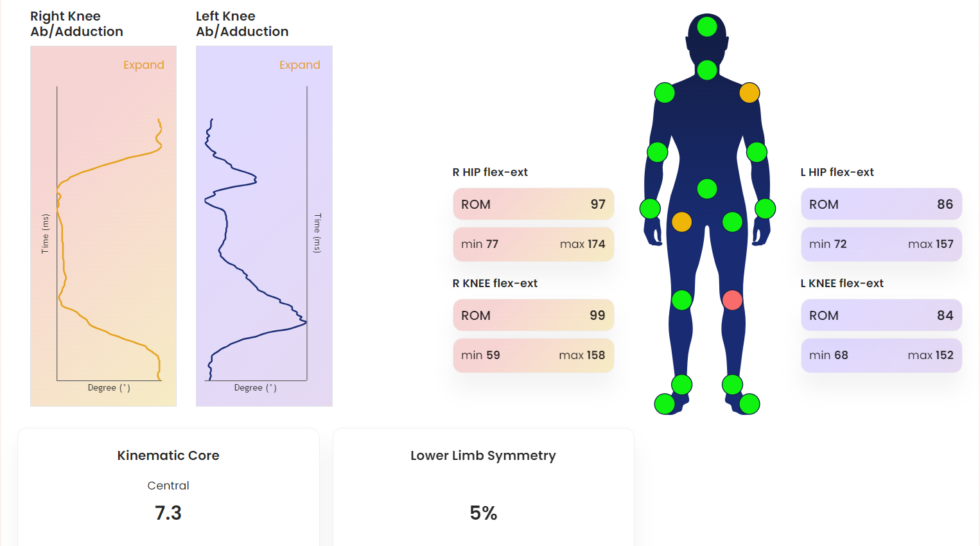Click the L HIP min 72 max 157 row
Viewport: 980px width, 546px height.
tap(882, 244)
